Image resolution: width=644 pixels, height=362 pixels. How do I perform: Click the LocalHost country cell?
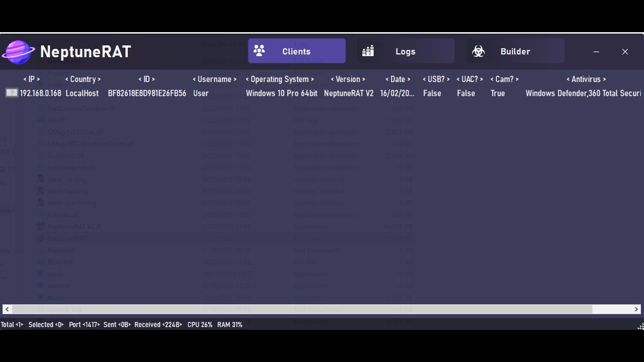[x=83, y=94]
